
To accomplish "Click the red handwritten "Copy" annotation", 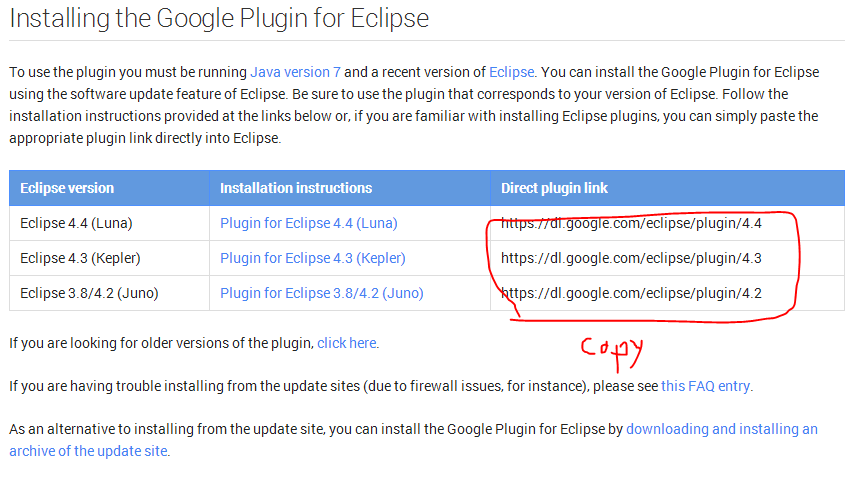I will (x=611, y=350).
